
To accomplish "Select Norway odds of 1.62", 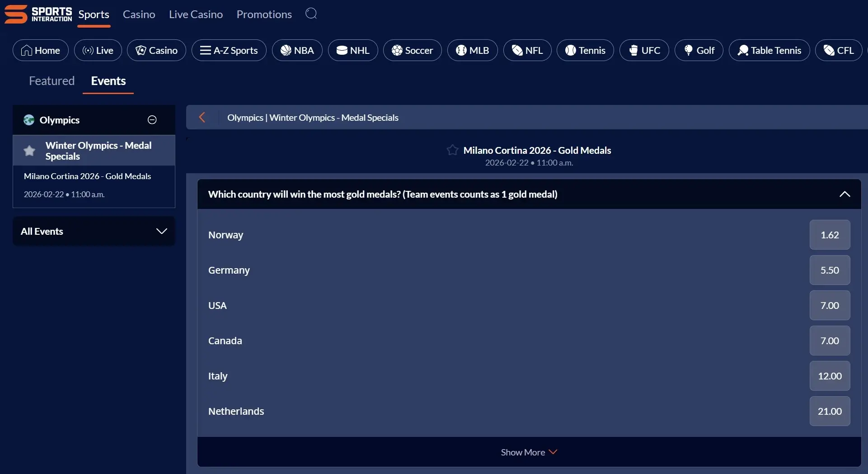I will [x=830, y=235].
